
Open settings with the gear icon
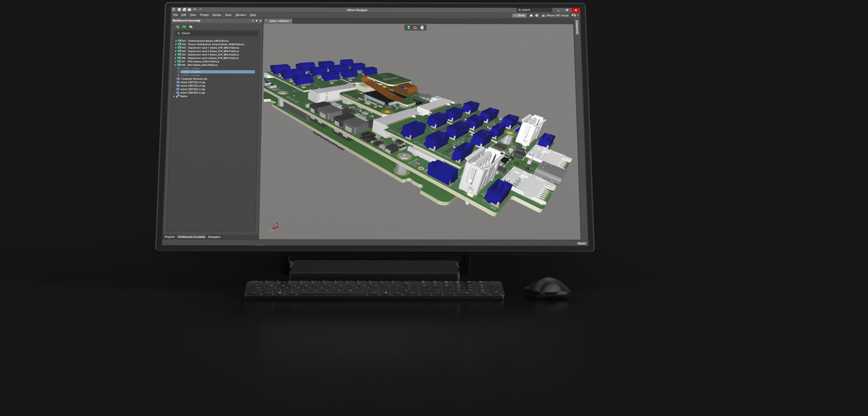click(x=537, y=16)
